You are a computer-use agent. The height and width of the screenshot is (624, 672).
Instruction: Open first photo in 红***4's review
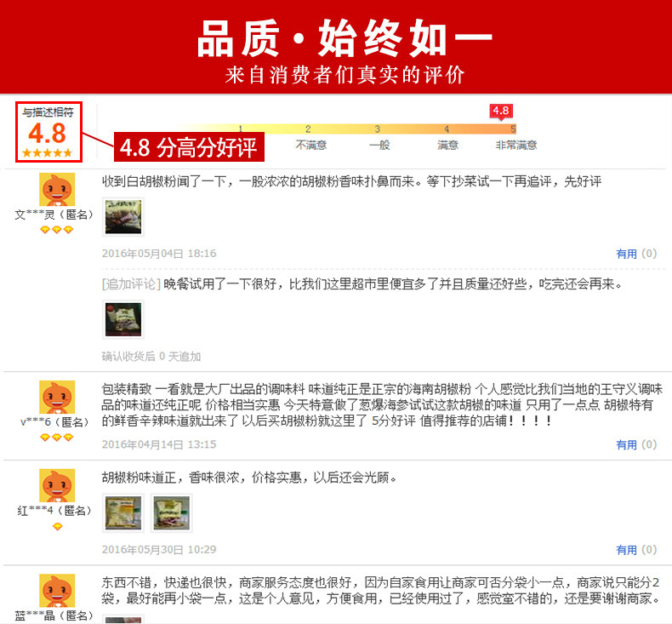coord(123,513)
